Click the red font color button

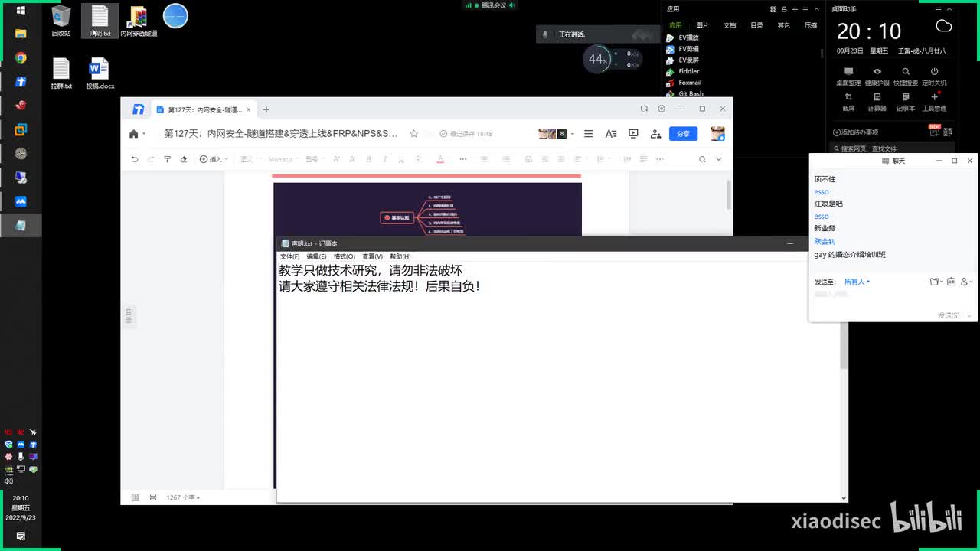[440, 159]
